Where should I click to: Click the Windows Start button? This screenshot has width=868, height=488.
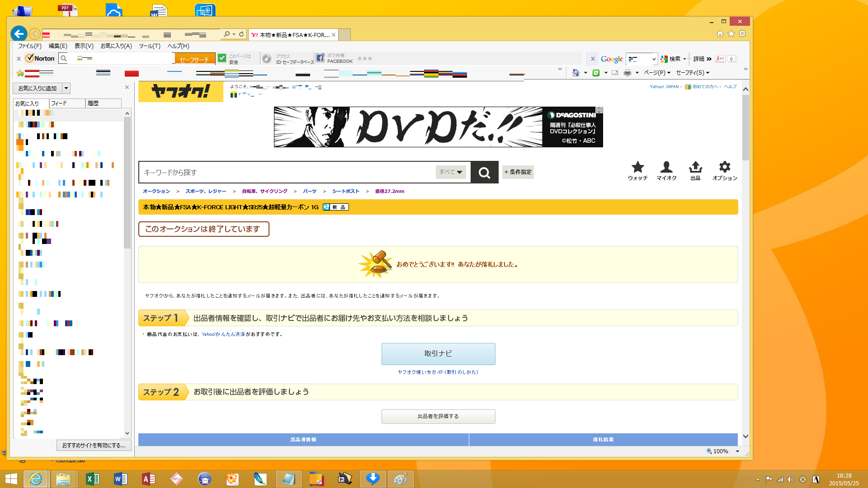click(11, 479)
